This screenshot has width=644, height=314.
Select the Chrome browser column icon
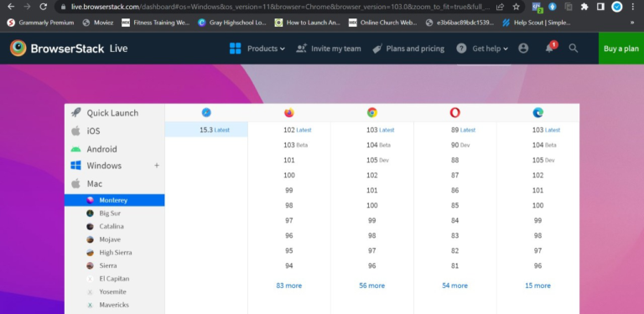372,112
